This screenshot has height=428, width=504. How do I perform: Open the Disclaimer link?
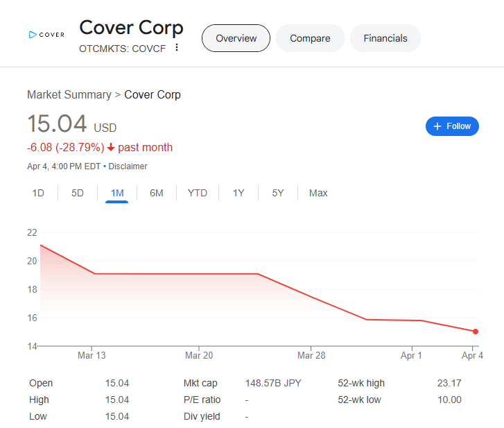[x=128, y=166]
